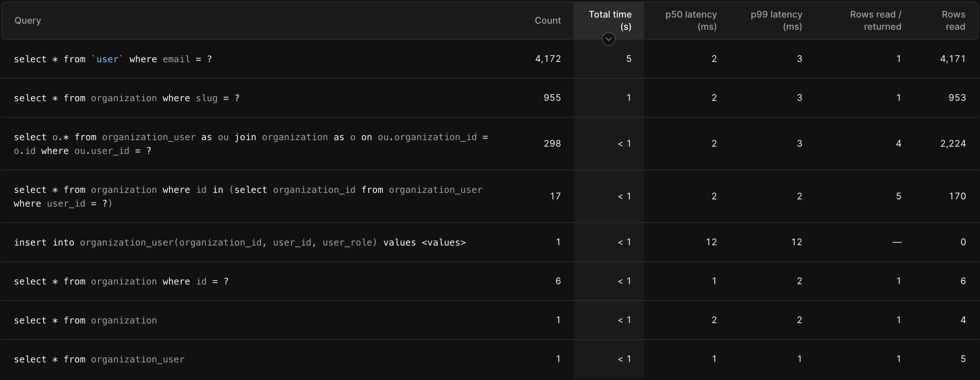Image resolution: width=980 pixels, height=380 pixels.
Task: Click the Total time (s) header
Action: (610, 21)
